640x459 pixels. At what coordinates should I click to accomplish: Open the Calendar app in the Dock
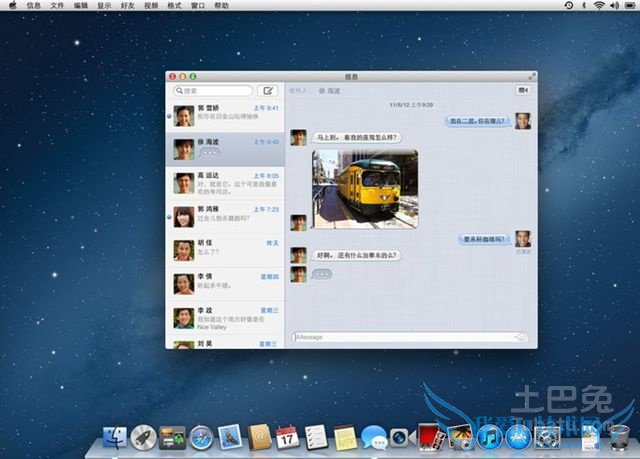point(288,436)
